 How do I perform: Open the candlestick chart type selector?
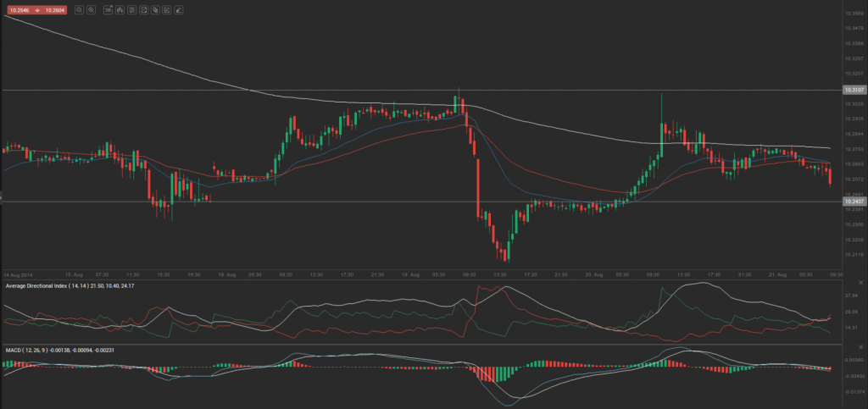(x=121, y=10)
